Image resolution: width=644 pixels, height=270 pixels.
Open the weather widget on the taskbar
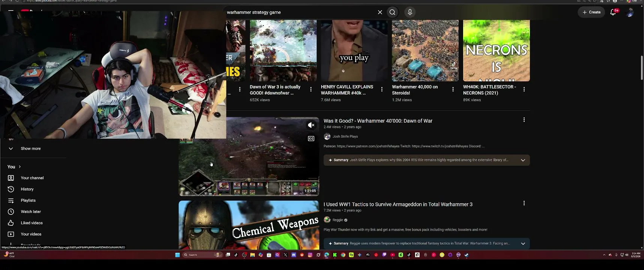click(x=9, y=255)
